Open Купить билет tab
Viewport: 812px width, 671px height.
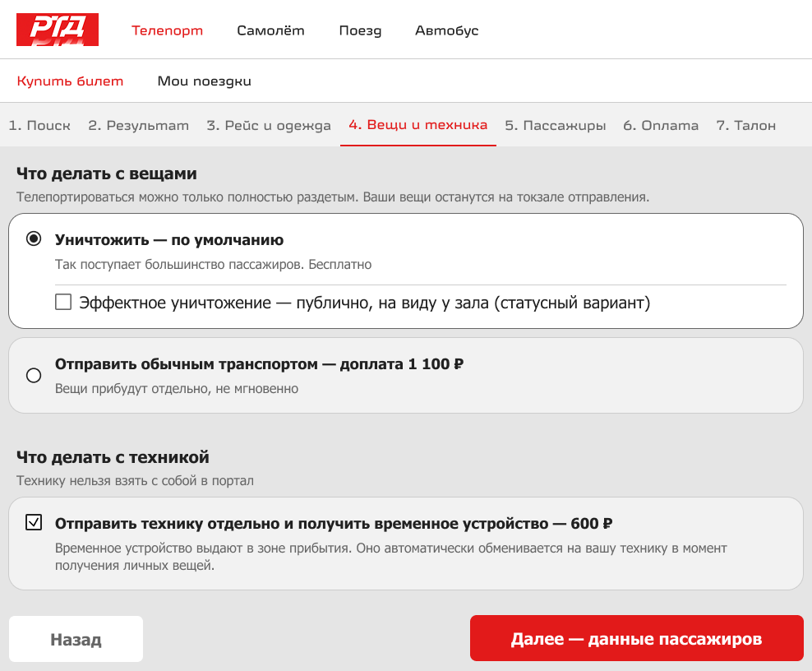pyautogui.click(x=71, y=81)
